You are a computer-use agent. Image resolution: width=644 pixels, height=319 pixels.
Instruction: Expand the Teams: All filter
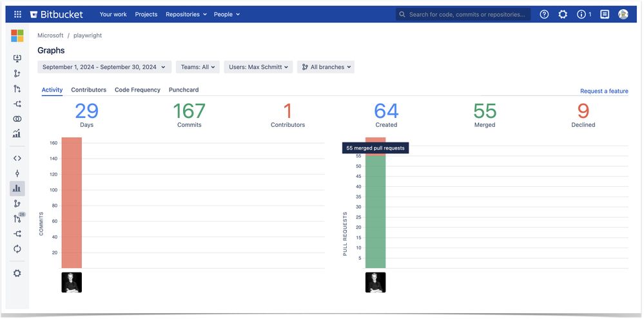tap(198, 67)
